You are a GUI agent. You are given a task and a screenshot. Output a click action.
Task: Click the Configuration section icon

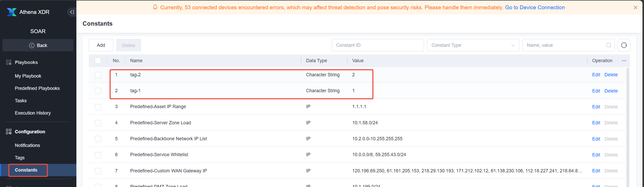coord(9,132)
